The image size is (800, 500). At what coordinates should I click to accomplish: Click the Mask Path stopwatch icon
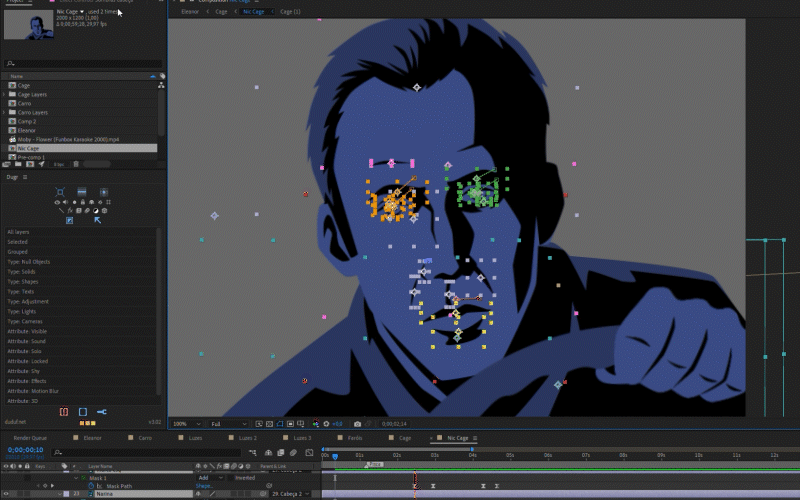(x=91, y=486)
